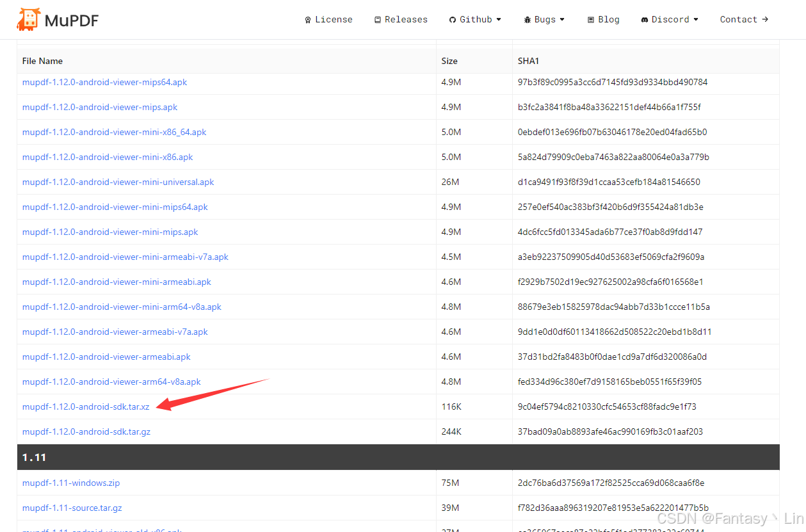Click the License badge icon
806x532 pixels.
click(x=308, y=20)
